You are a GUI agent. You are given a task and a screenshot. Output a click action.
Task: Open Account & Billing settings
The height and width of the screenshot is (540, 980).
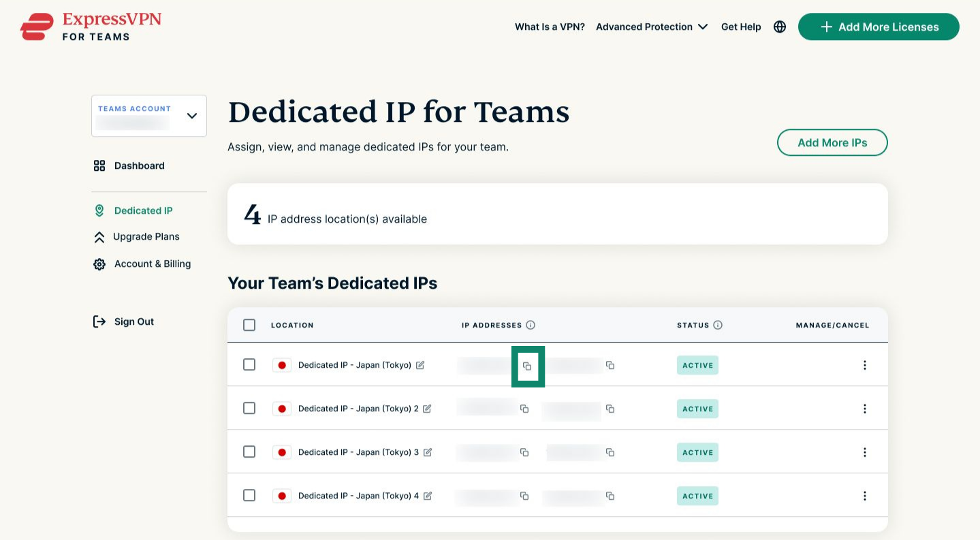142,264
